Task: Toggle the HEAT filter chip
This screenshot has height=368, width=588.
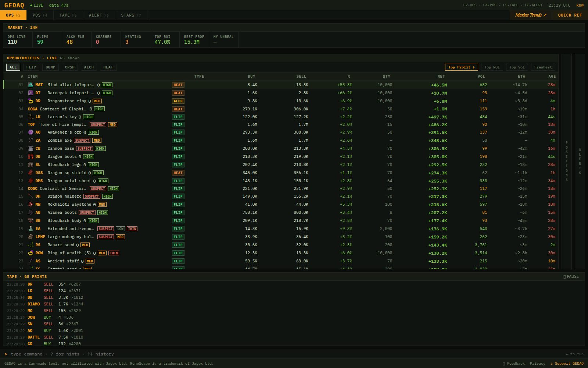Action: 108,67
